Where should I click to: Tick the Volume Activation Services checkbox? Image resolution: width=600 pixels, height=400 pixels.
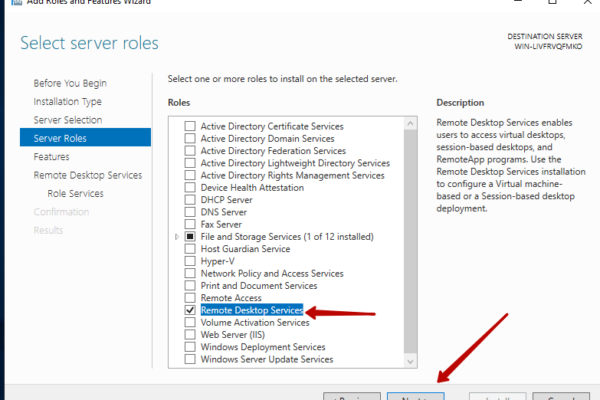coord(190,322)
